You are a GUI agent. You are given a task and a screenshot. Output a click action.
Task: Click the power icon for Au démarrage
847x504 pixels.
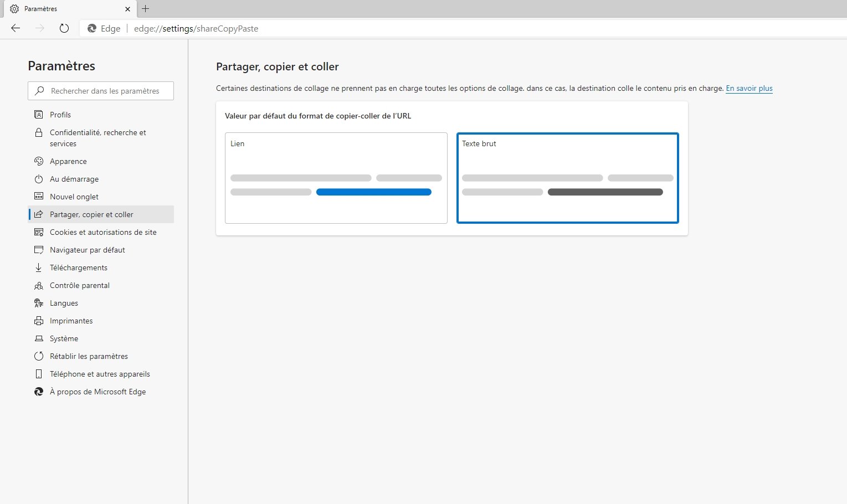(x=39, y=179)
